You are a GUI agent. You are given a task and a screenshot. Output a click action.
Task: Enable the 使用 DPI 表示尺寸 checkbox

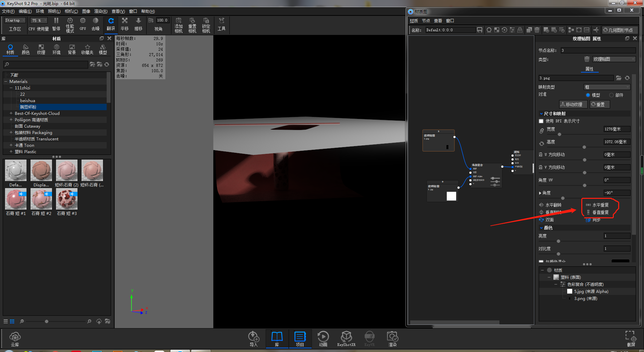[x=541, y=121]
